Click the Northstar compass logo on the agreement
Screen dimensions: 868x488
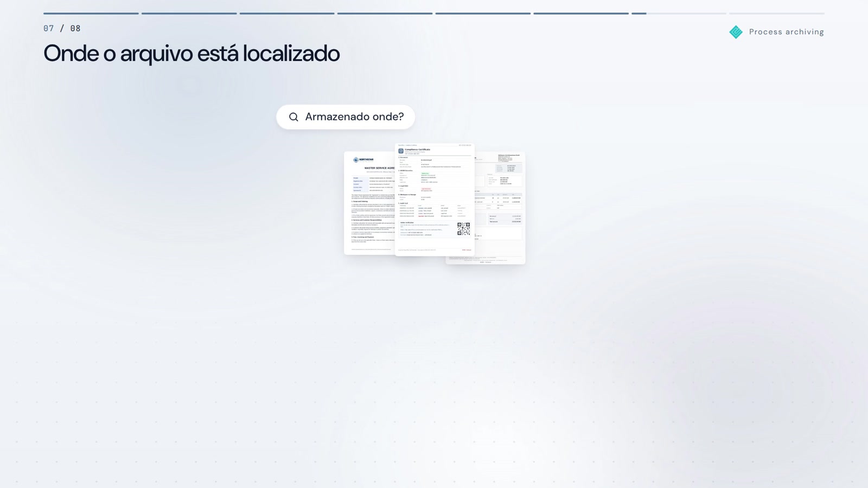click(356, 160)
